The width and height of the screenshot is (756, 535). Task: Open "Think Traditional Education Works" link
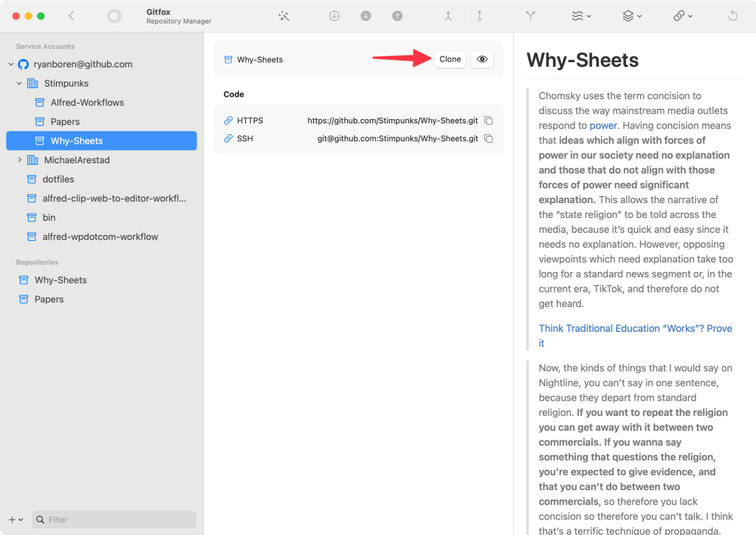(x=635, y=335)
